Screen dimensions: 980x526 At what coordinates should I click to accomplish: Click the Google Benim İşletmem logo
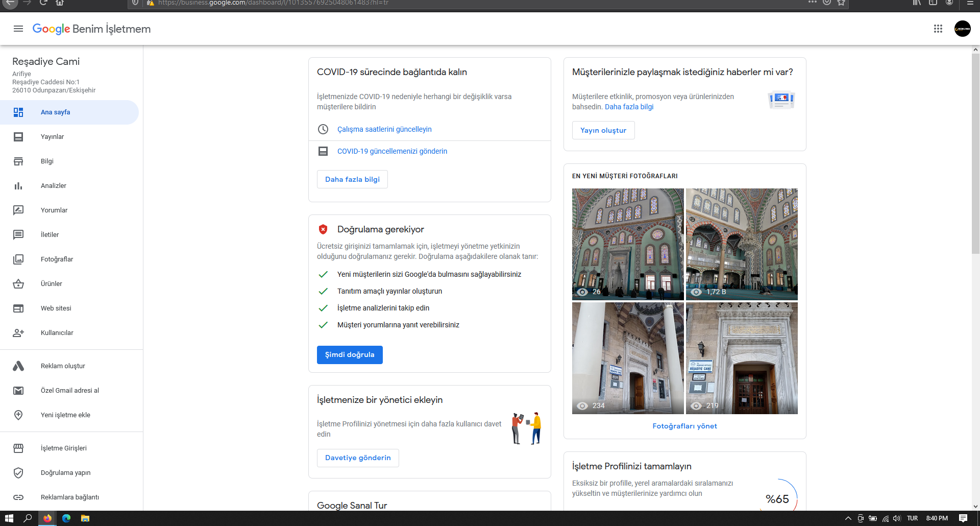(91, 29)
